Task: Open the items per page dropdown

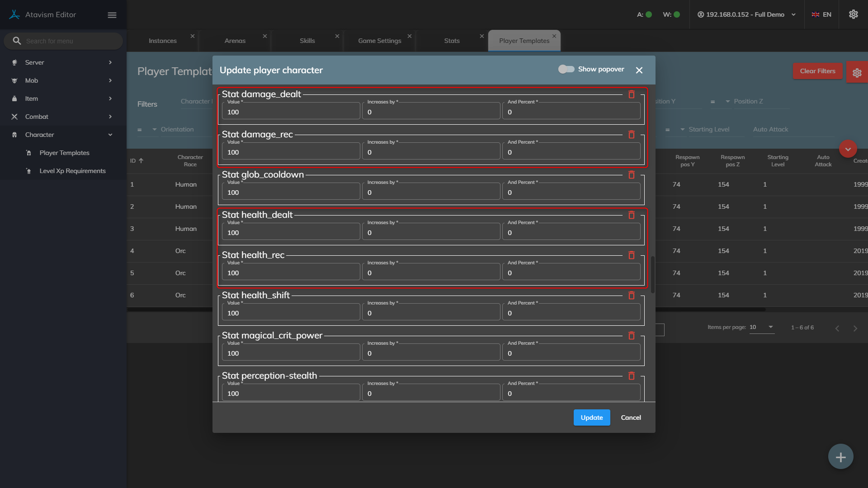Action: click(x=762, y=327)
